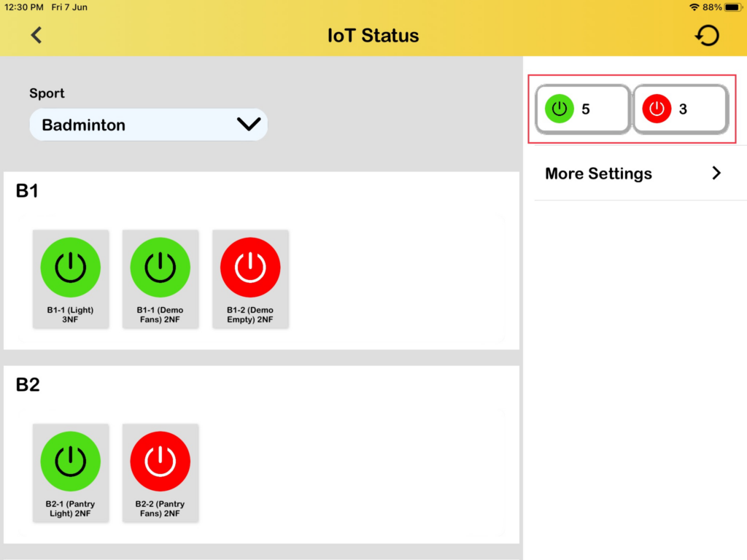Tap the IoT Status page title
The width and height of the screenshot is (747, 560).
[373, 35]
